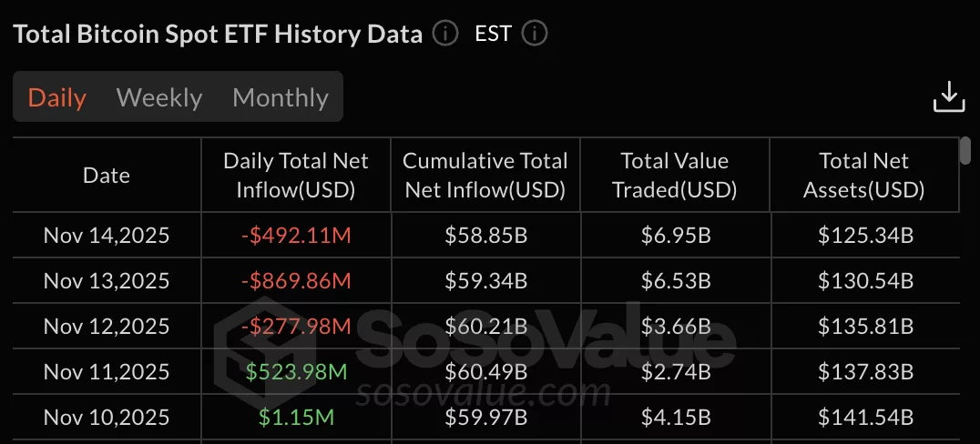Switch to the Weekly tab
This screenshot has height=444, width=980.
coord(159,97)
